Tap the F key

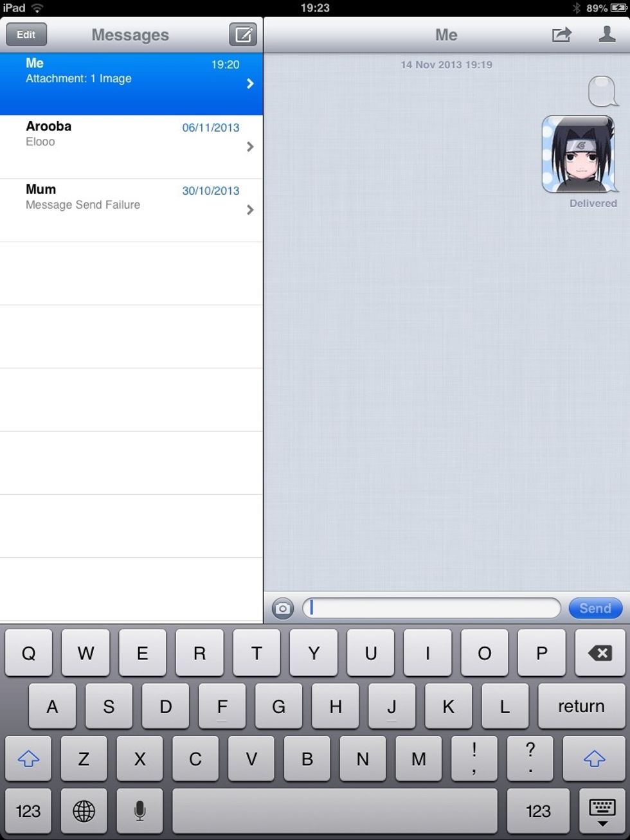[x=222, y=706]
